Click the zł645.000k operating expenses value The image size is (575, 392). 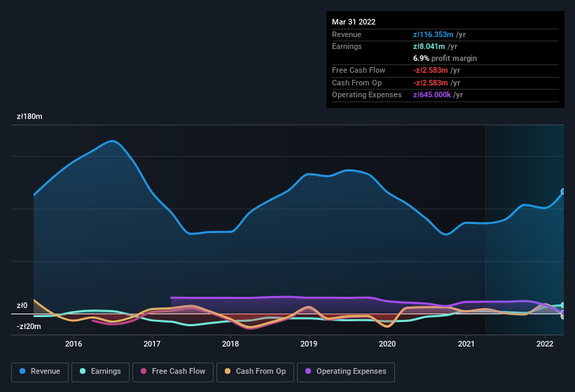point(432,95)
